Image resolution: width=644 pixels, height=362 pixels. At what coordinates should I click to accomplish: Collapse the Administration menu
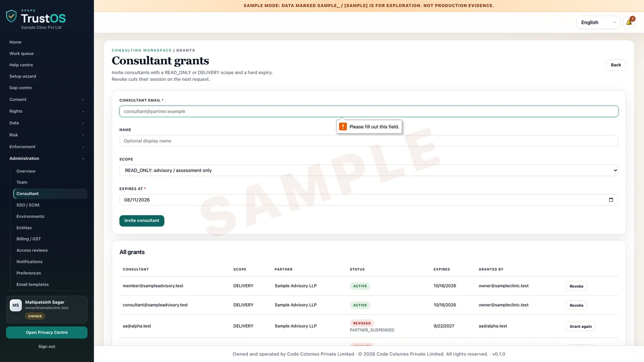pyautogui.click(x=47, y=158)
